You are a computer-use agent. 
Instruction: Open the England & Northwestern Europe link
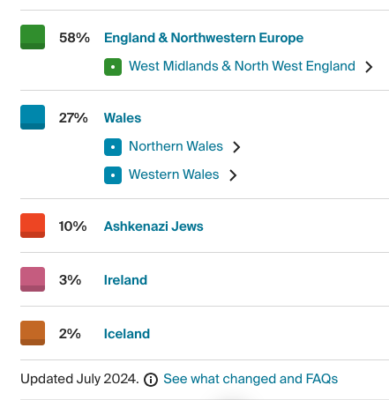click(x=204, y=38)
